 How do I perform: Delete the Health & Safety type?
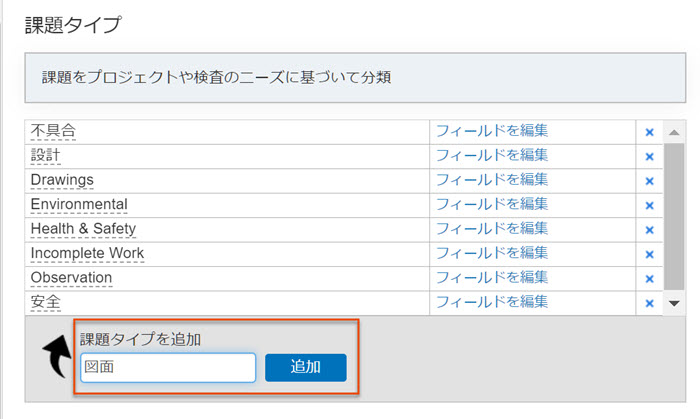tap(649, 230)
